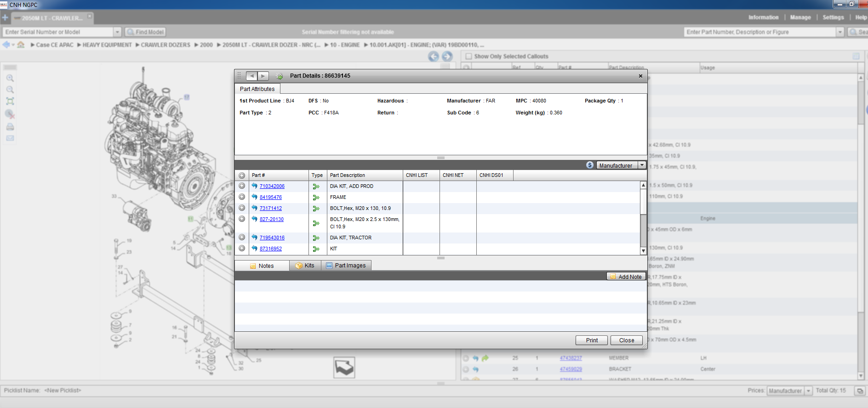Click splitter handle below the Part Attributes pane

coord(441,158)
